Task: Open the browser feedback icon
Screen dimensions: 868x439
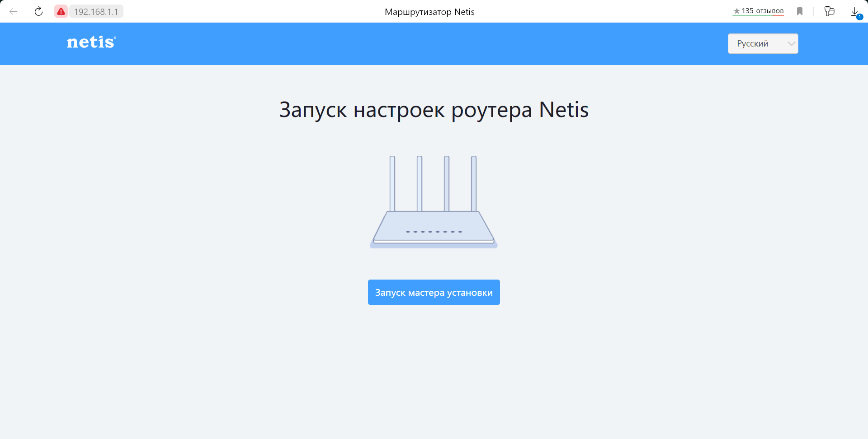Action: [x=829, y=11]
